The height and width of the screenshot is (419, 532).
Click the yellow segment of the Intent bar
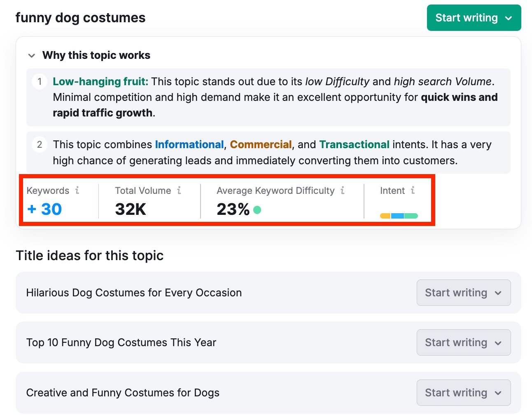[x=385, y=215]
